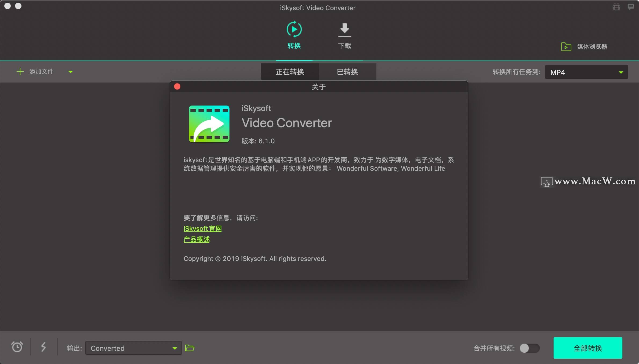Screen dimensions: 639x364
Task: Expand the Converted output location dropdown
Action: click(x=175, y=348)
